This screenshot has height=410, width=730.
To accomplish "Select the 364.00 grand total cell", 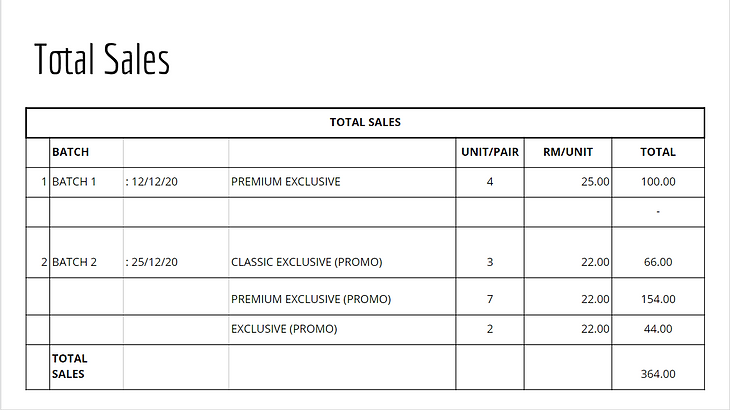I will point(658,367).
